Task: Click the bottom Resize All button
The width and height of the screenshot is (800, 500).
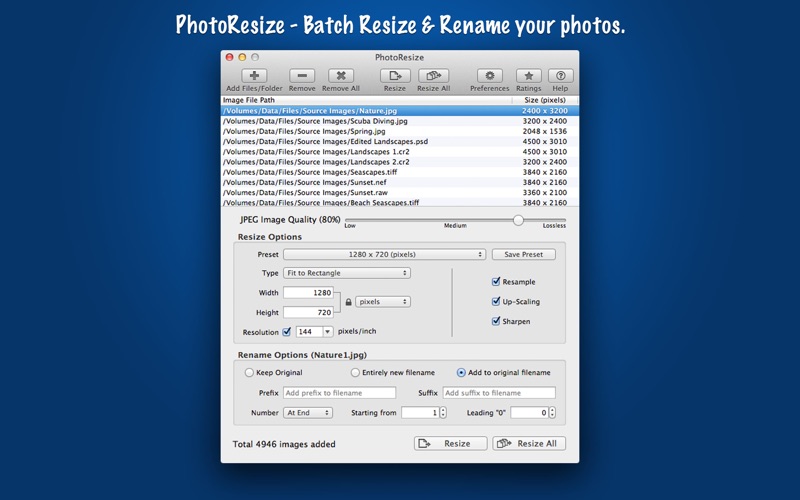Action: 529,443
